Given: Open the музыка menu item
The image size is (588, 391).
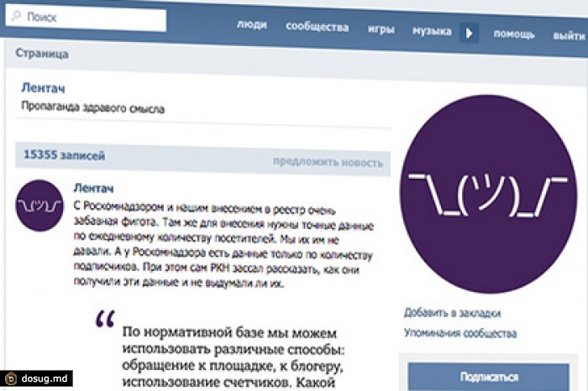Looking at the screenshot, I should point(432,31).
